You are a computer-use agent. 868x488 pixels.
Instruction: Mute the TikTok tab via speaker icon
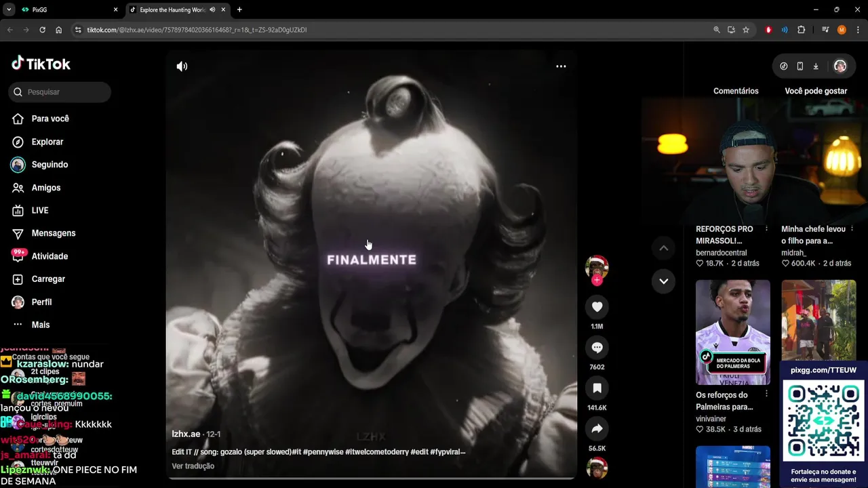coord(212,9)
